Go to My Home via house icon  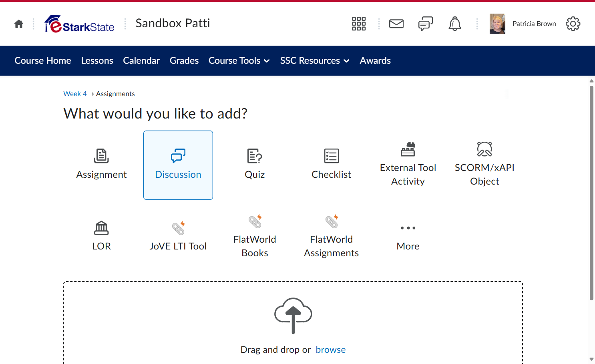(x=19, y=24)
